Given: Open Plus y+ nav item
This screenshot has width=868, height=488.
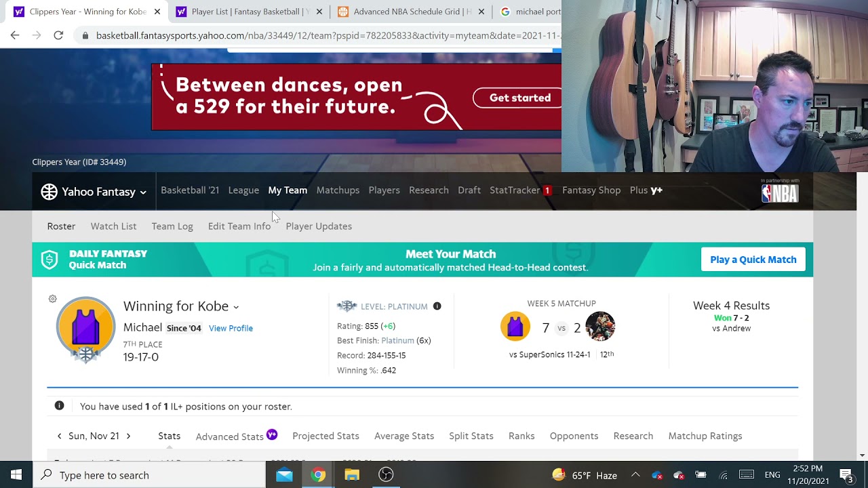Looking at the screenshot, I should pos(646,190).
